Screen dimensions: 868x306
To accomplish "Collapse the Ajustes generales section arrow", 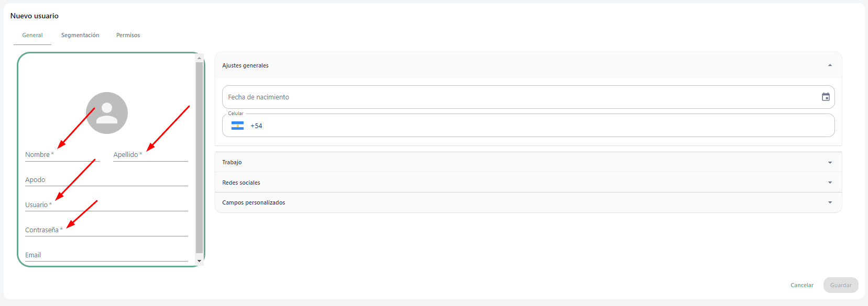I will pyautogui.click(x=830, y=65).
